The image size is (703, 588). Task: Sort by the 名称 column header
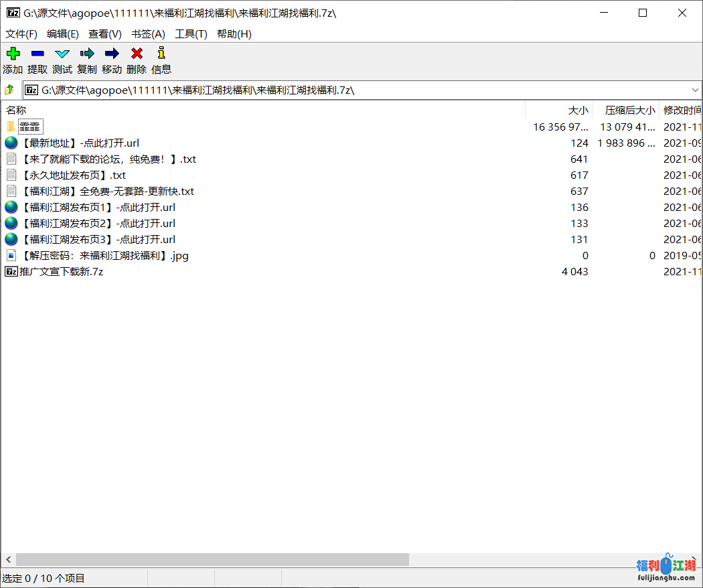16,111
